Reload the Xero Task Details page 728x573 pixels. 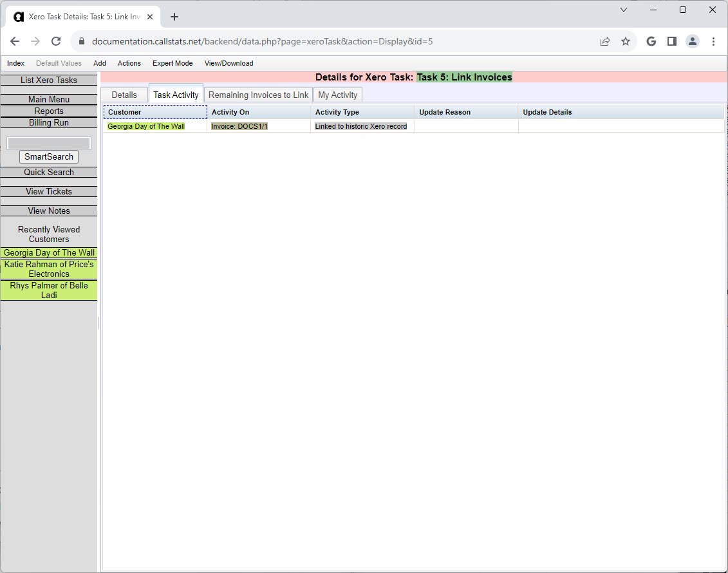pos(56,41)
